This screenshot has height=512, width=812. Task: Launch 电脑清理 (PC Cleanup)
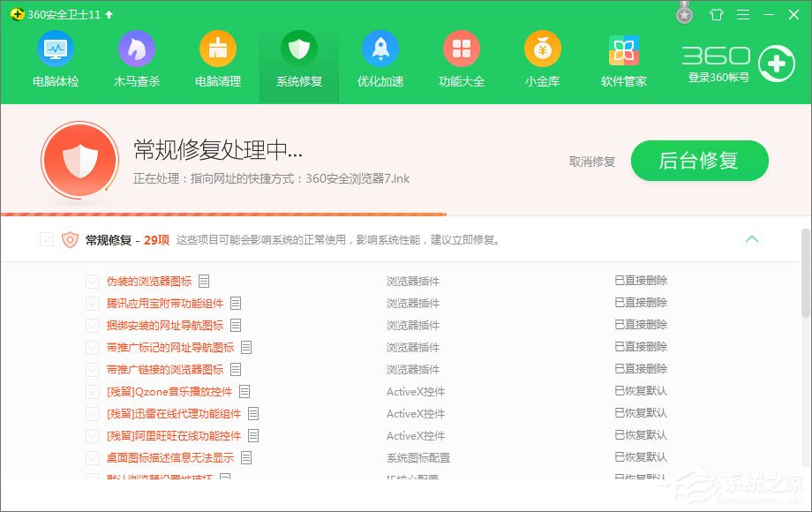point(218,59)
